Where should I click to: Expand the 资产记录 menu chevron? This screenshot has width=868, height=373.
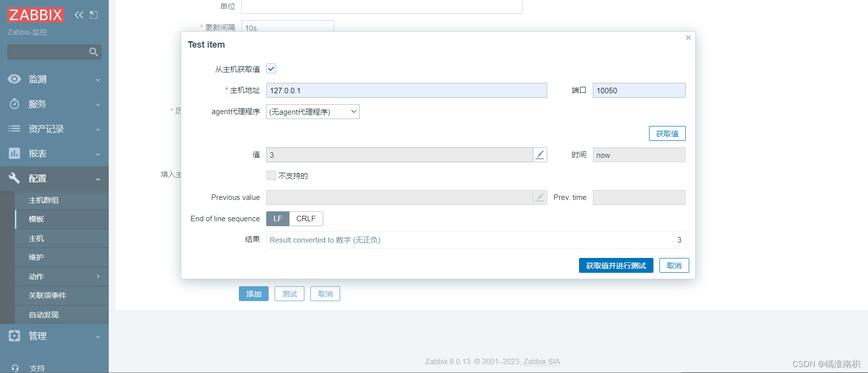click(98, 129)
